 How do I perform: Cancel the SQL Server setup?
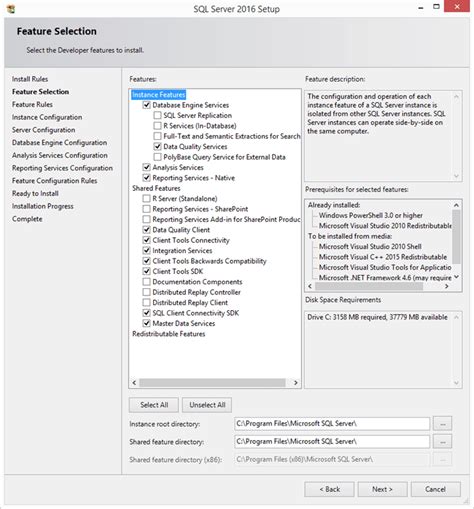pyautogui.click(x=436, y=489)
